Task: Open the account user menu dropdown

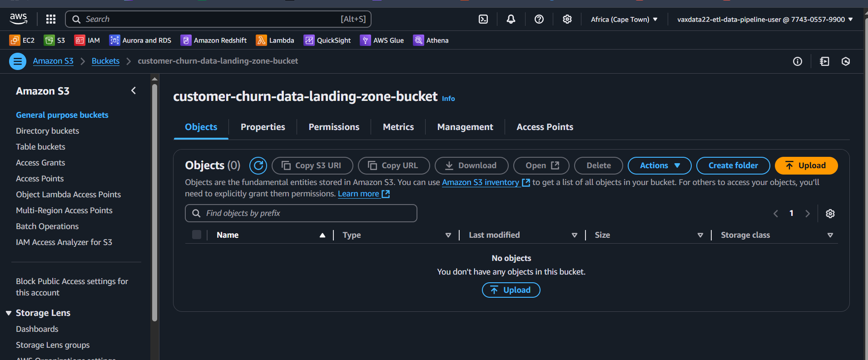Action: coord(765,19)
